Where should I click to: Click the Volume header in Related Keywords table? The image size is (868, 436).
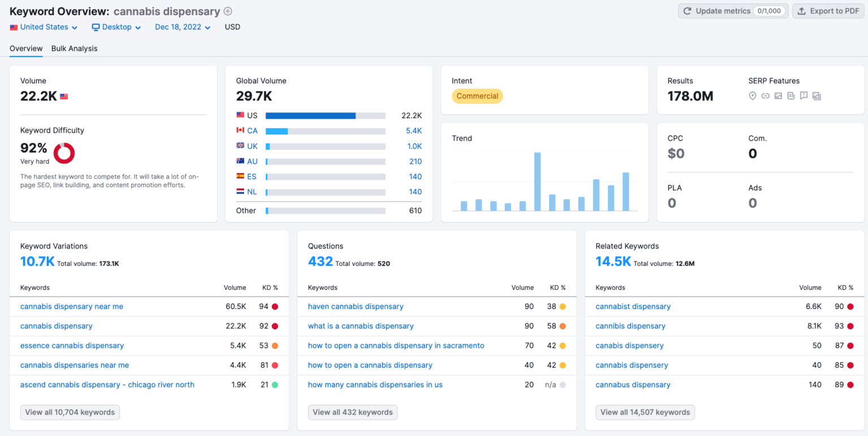(x=810, y=287)
